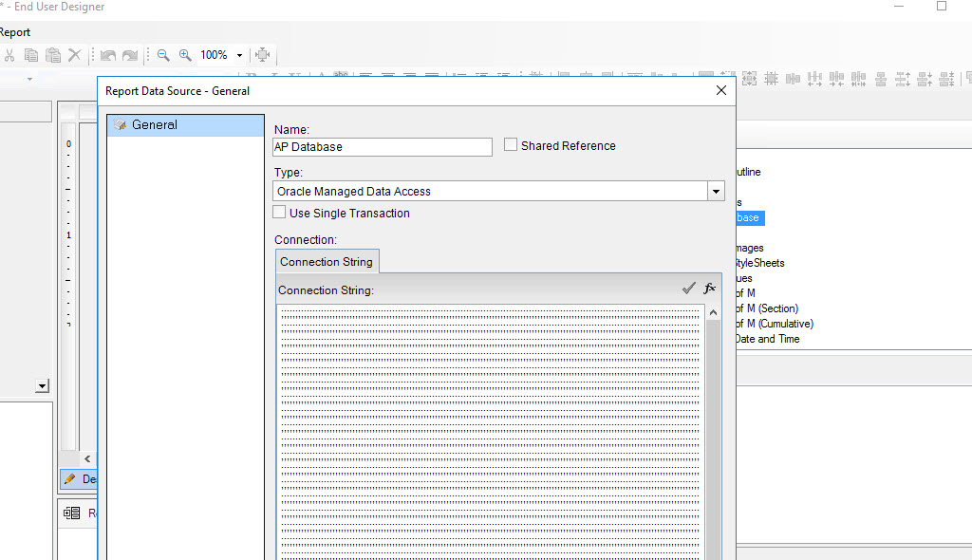Expand the data source Type dropdown
Image resolution: width=972 pixels, height=560 pixels.
716,192
